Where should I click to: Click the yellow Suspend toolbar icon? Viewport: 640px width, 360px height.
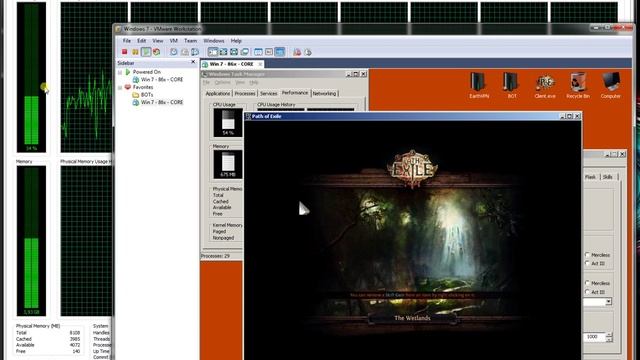pyautogui.click(x=135, y=52)
